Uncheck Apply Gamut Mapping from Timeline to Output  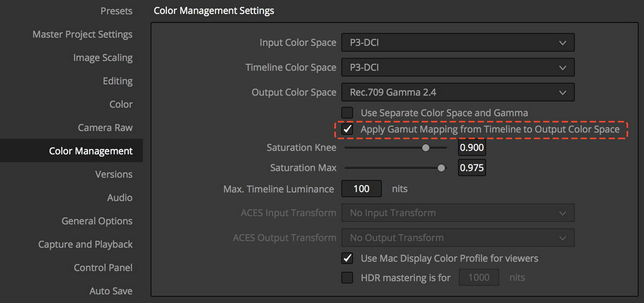(x=348, y=129)
